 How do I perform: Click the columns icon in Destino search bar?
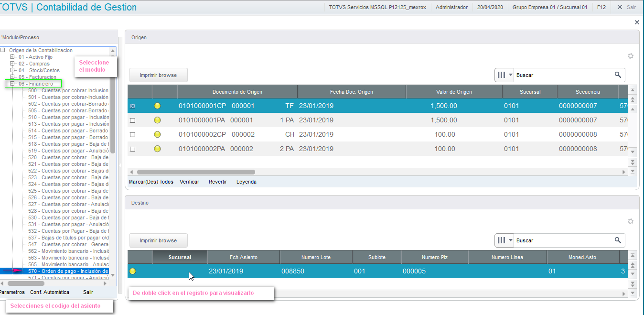[502, 240]
